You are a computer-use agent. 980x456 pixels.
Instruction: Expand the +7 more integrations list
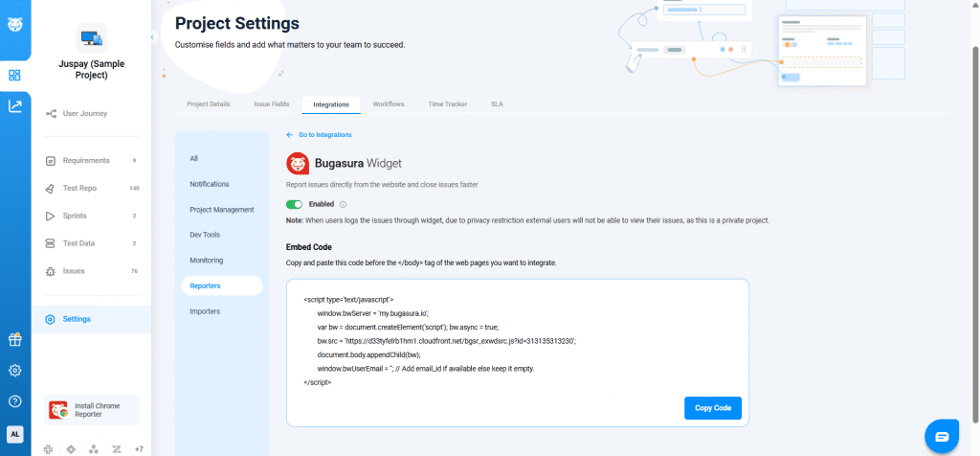(x=139, y=448)
